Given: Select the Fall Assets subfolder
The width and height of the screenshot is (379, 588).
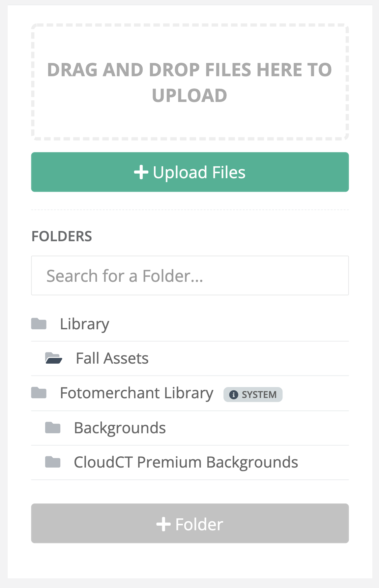Looking at the screenshot, I should [112, 358].
